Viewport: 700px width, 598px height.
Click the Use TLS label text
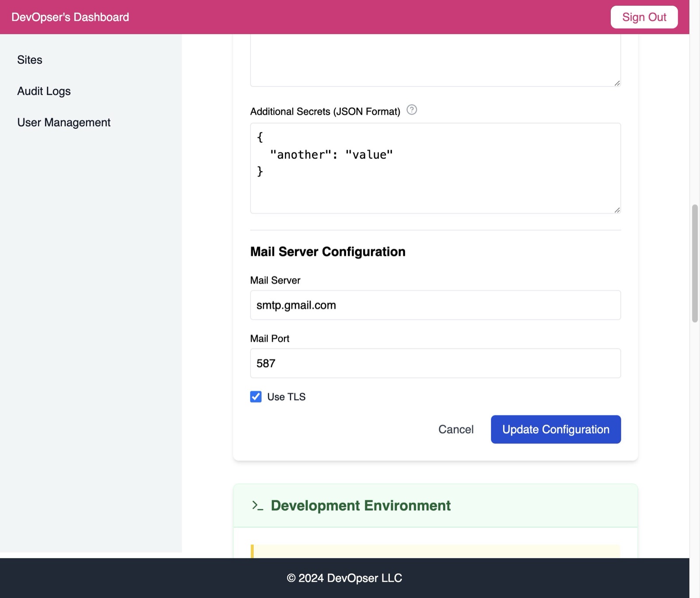point(286,397)
